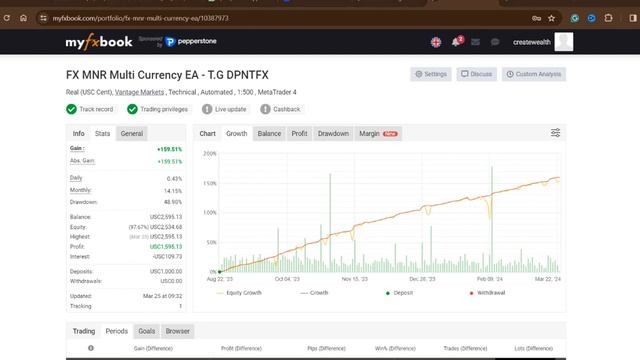The height and width of the screenshot is (360, 640).
Task: Click the Cashback info icon
Action: tap(265, 109)
